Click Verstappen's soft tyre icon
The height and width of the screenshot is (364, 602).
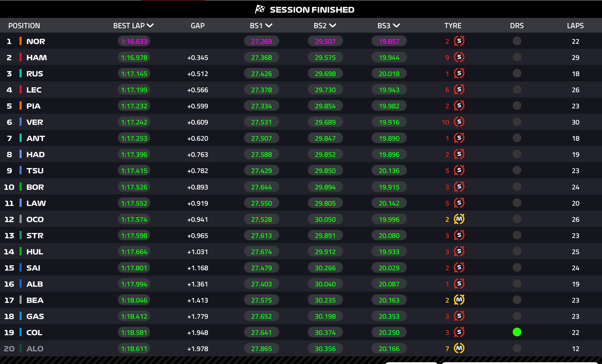(459, 122)
